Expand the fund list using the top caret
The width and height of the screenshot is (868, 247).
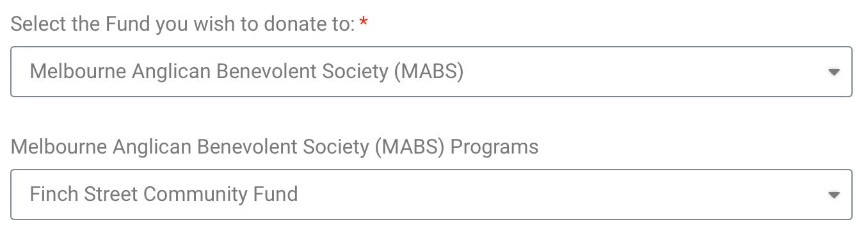pos(833,72)
